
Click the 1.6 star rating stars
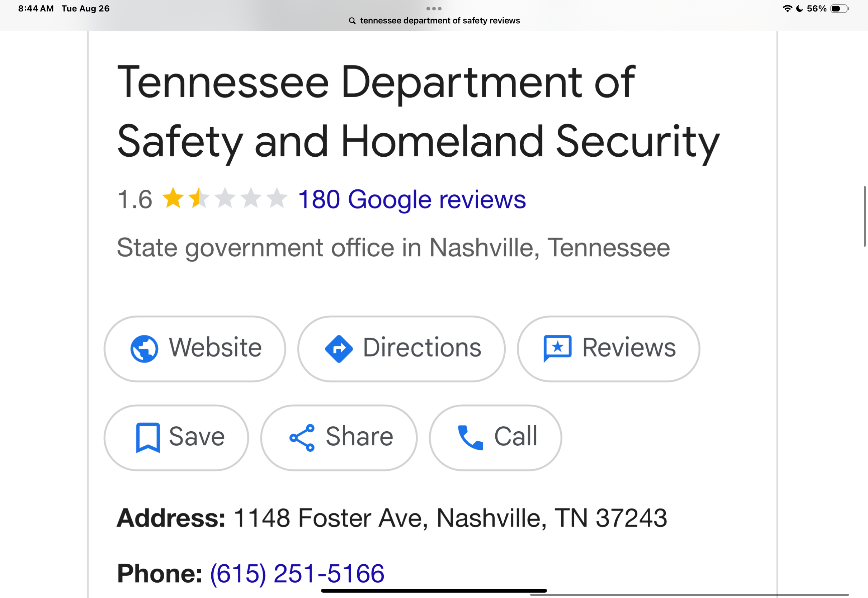[225, 198]
